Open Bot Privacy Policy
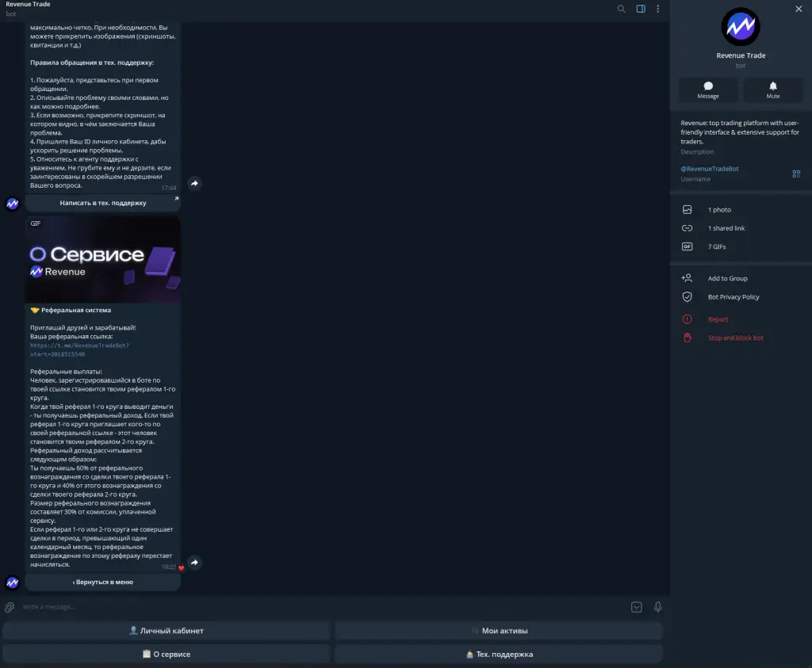This screenshot has height=668, width=812. tap(741, 297)
